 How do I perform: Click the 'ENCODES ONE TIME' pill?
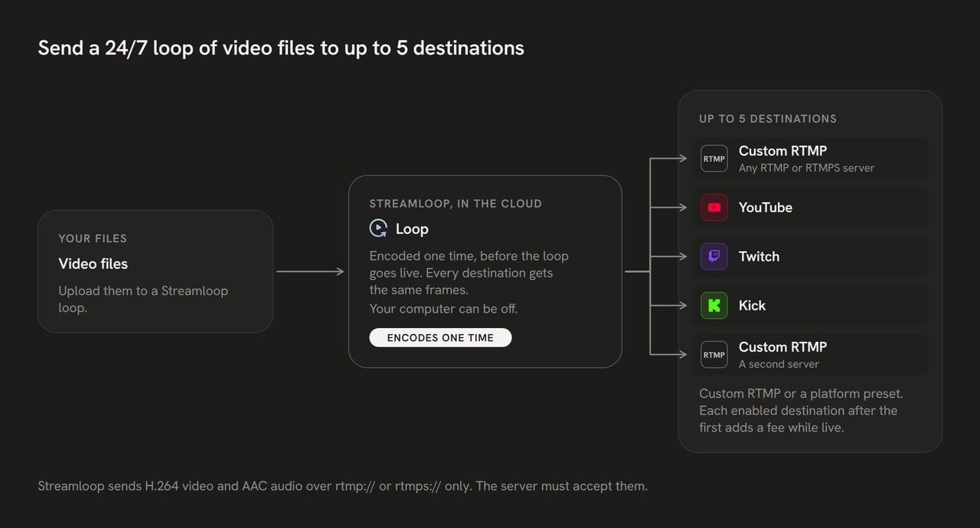(x=440, y=337)
